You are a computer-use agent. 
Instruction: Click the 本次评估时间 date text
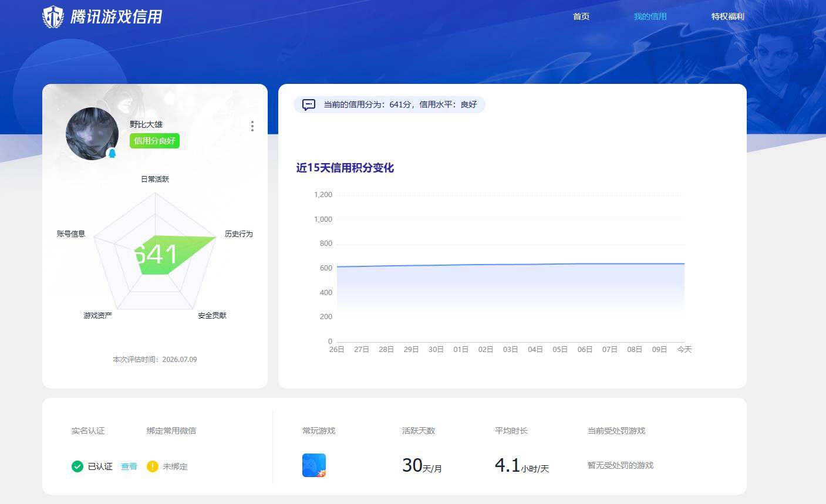[x=155, y=359]
